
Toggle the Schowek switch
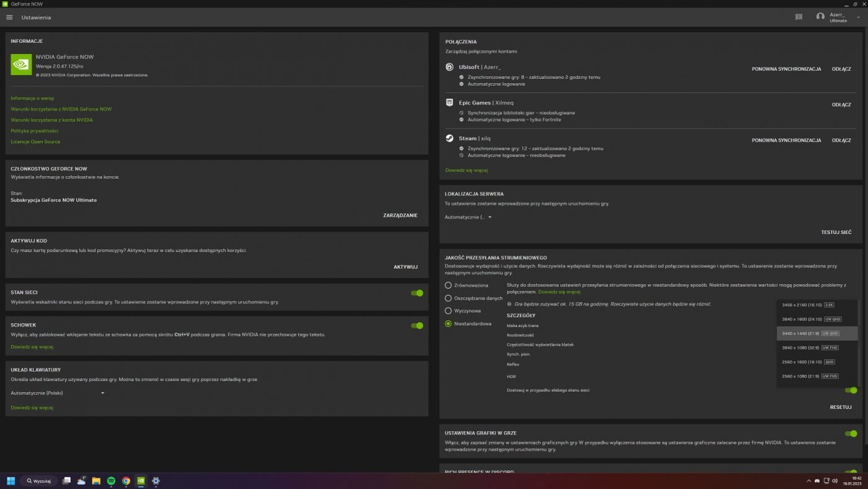[417, 325]
